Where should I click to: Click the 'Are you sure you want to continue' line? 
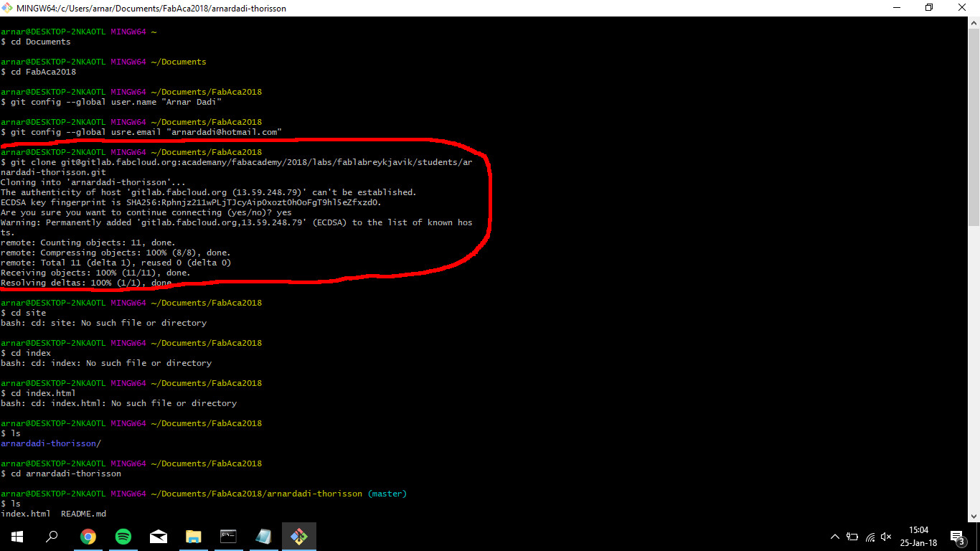[146, 212]
